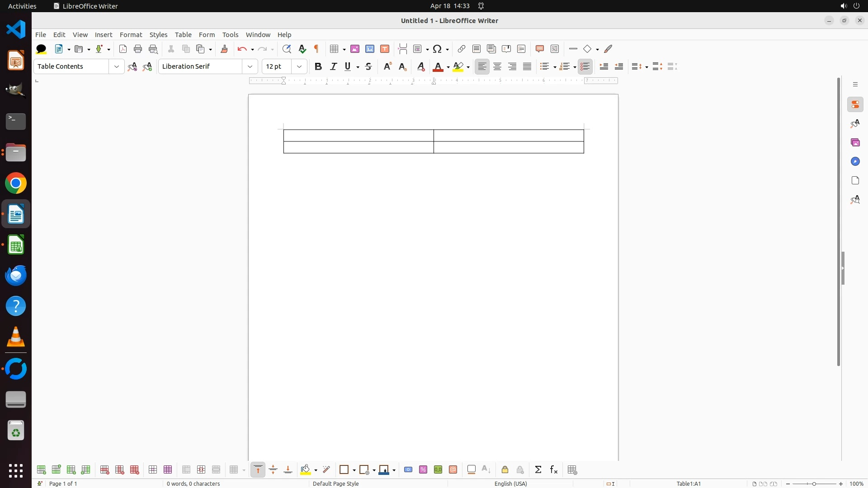Expand the font size dropdown

(x=299, y=66)
